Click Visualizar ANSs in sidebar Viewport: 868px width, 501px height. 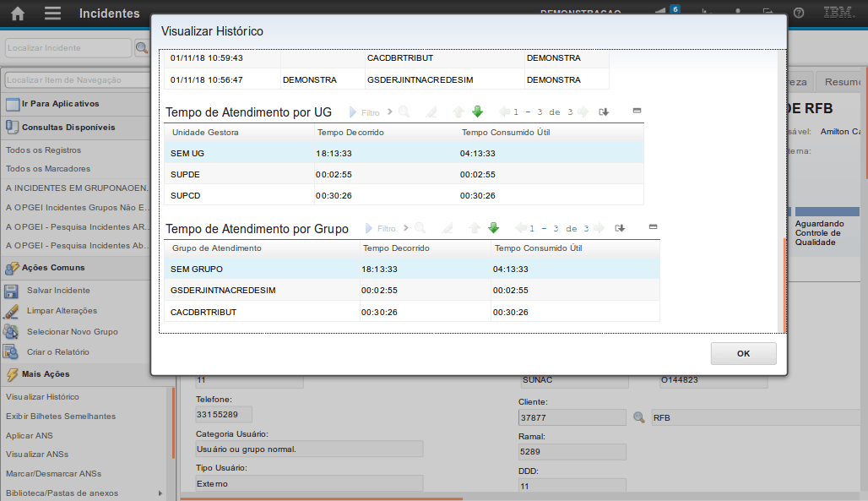pyautogui.click(x=37, y=455)
